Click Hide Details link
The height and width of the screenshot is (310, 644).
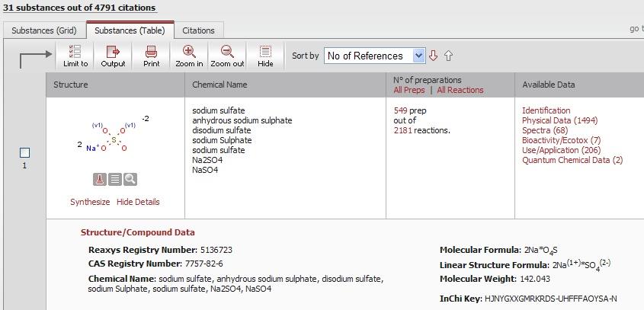[x=138, y=202]
